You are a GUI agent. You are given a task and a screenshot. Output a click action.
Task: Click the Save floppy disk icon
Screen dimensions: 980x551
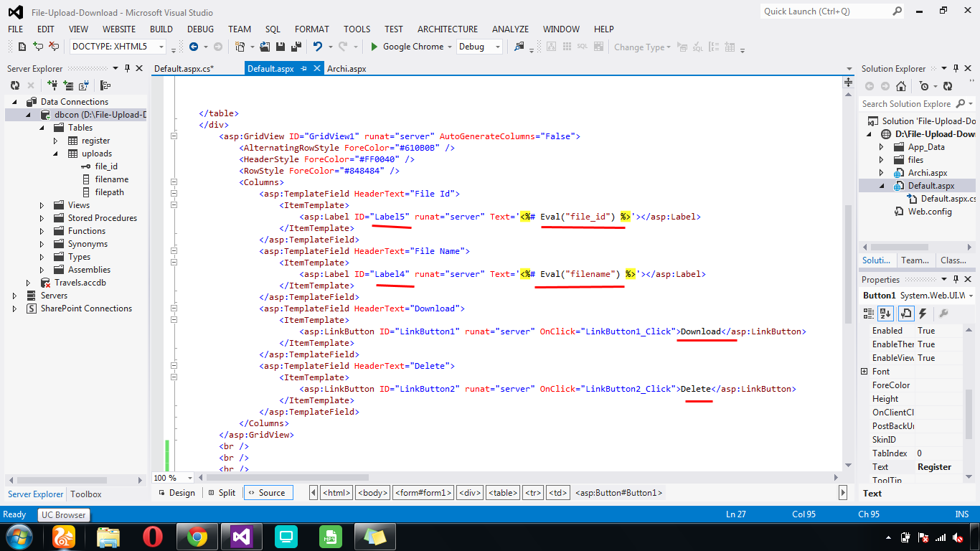pos(281,47)
